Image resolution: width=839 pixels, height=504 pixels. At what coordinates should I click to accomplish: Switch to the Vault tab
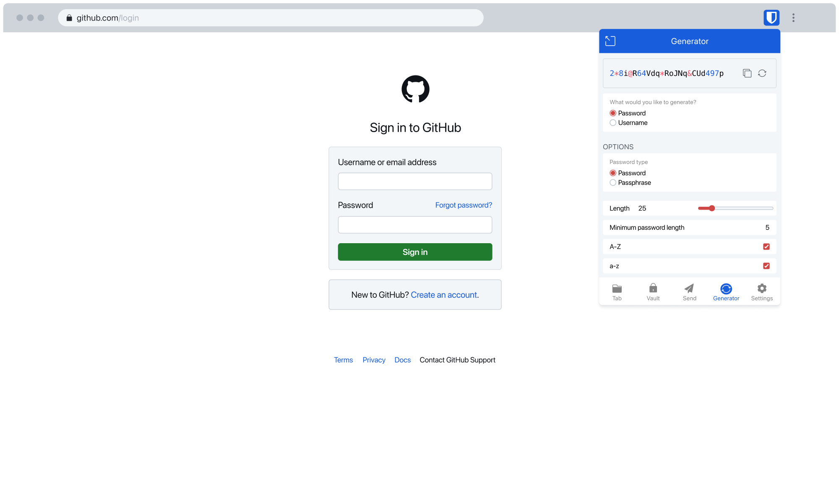(x=653, y=292)
